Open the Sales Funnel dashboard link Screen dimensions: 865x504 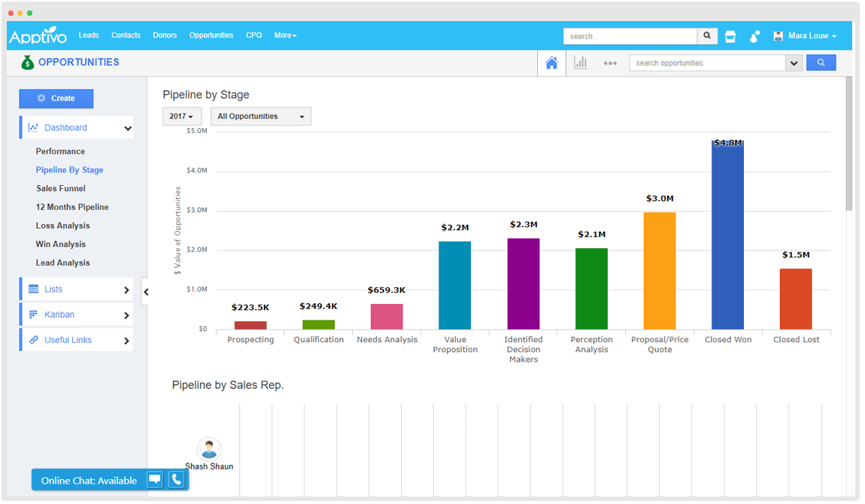61,189
